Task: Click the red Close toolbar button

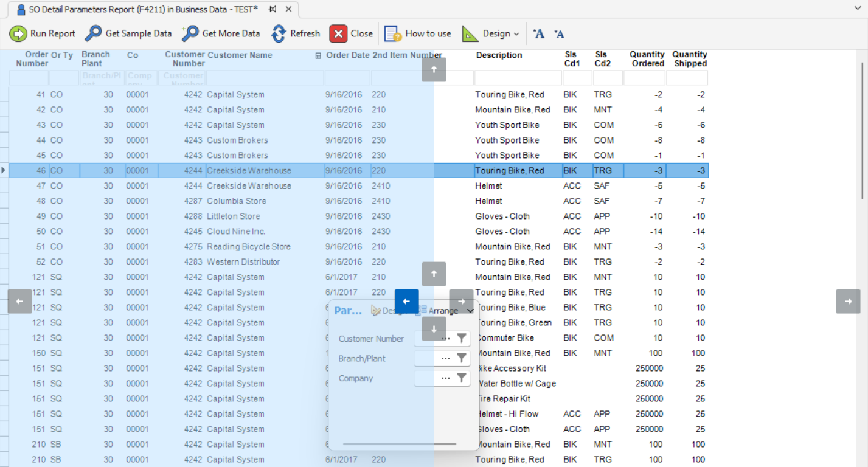Action: click(x=351, y=33)
